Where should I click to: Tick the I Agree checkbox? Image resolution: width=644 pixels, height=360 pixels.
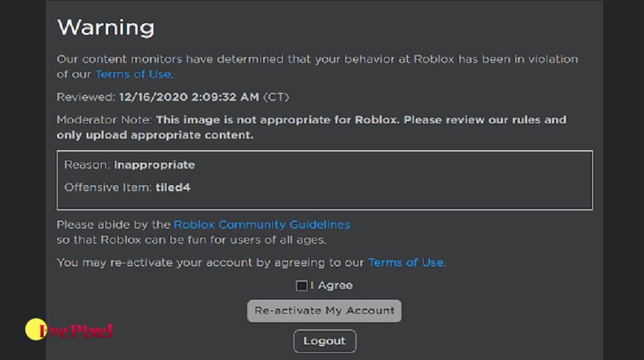tap(302, 286)
